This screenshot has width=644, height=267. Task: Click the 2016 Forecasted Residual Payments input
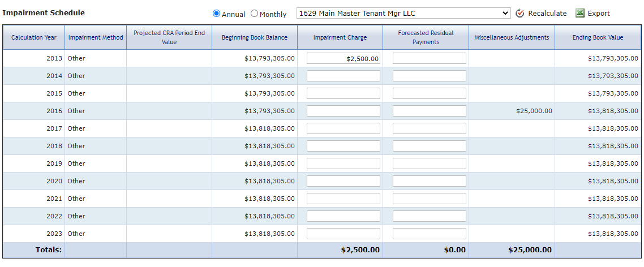point(430,111)
